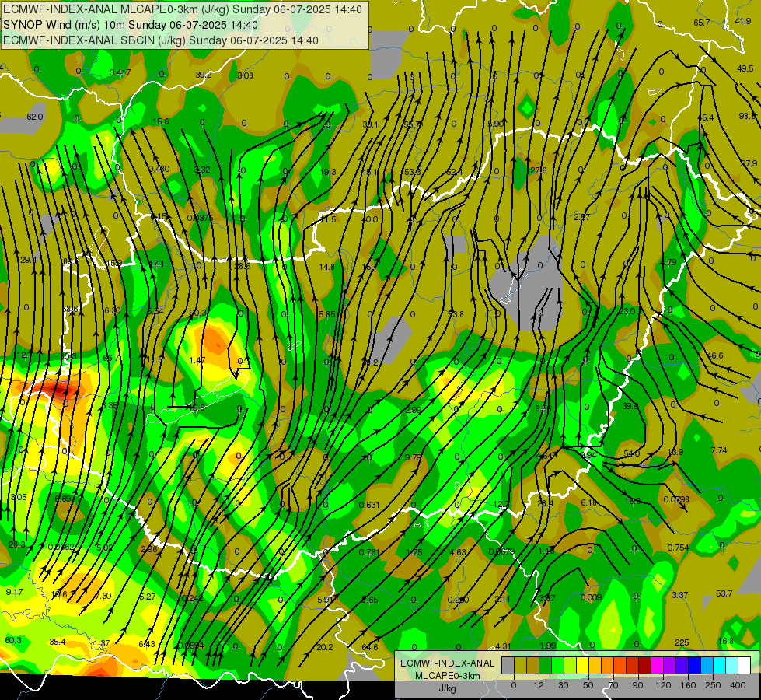Click the map value 23.0
Viewport: 761px width, 700px height.
[x=627, y=311]
